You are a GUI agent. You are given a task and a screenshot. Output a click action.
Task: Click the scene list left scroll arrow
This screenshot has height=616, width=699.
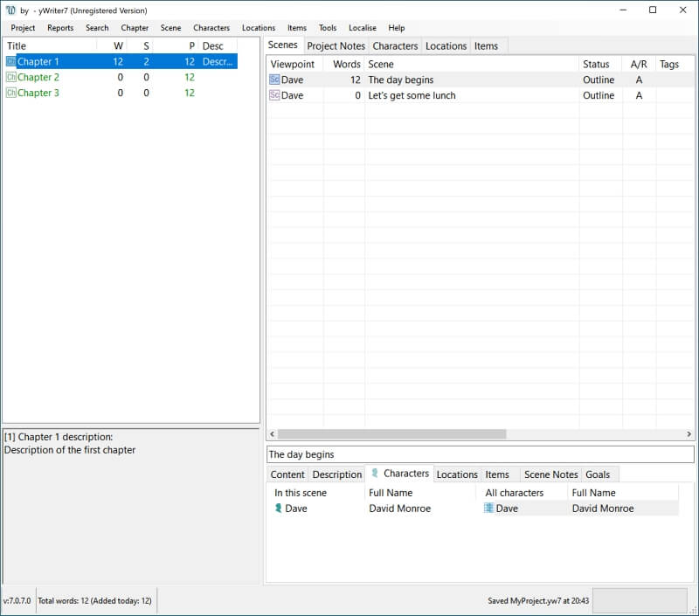272,433
